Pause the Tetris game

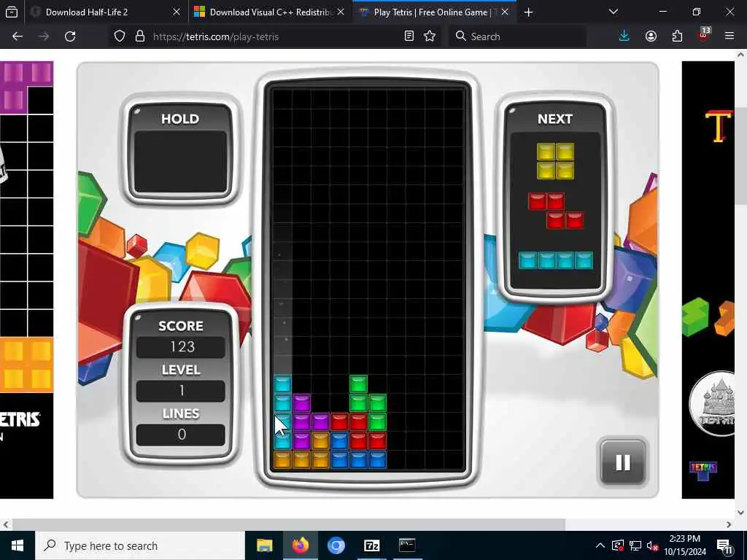point(623,462)
